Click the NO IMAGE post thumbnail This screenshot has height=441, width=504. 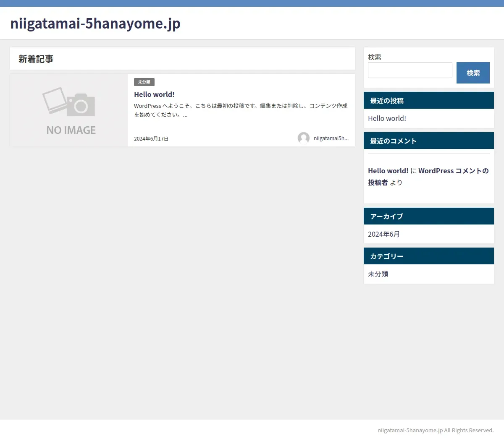[x=69, y=110]
